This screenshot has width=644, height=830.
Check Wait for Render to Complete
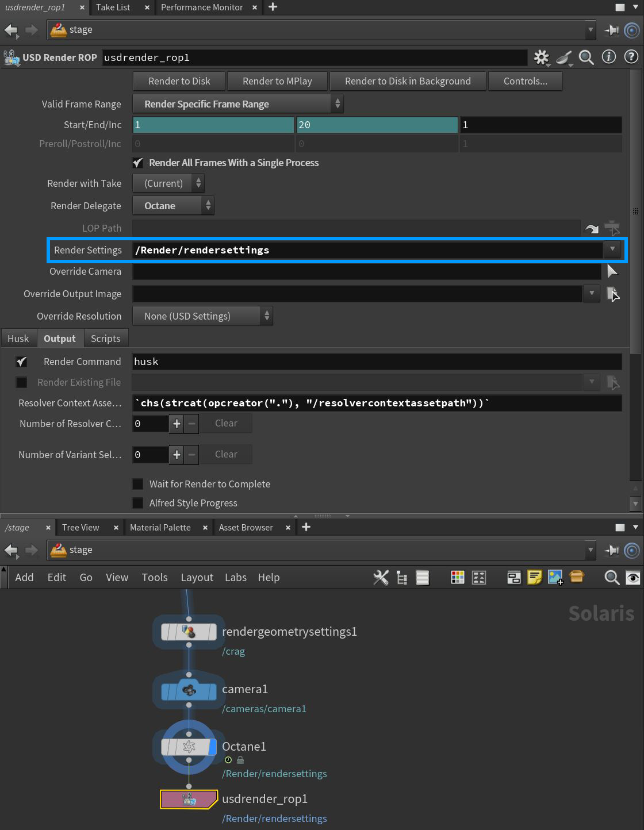pos(138,484)
